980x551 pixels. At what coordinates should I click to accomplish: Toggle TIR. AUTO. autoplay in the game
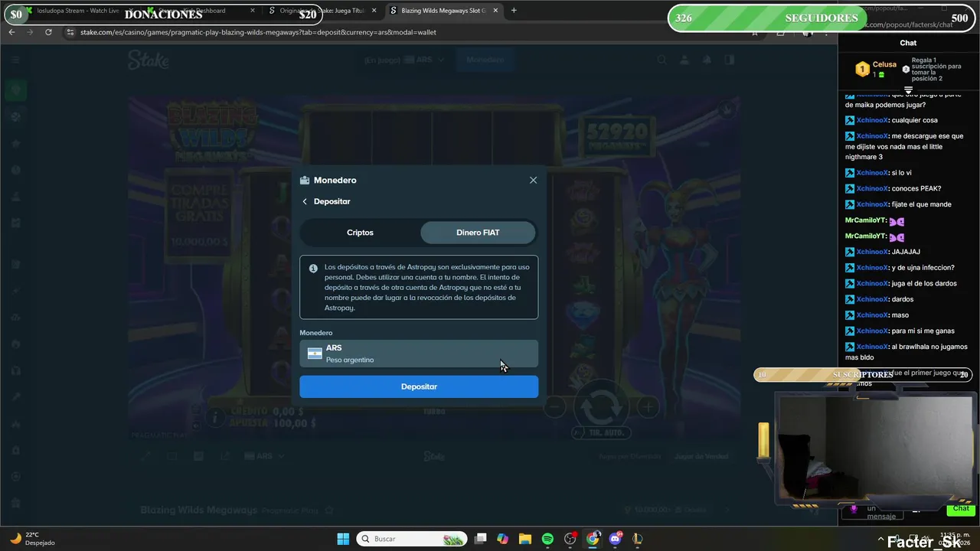pyautogui.click(x=602, y=432)
